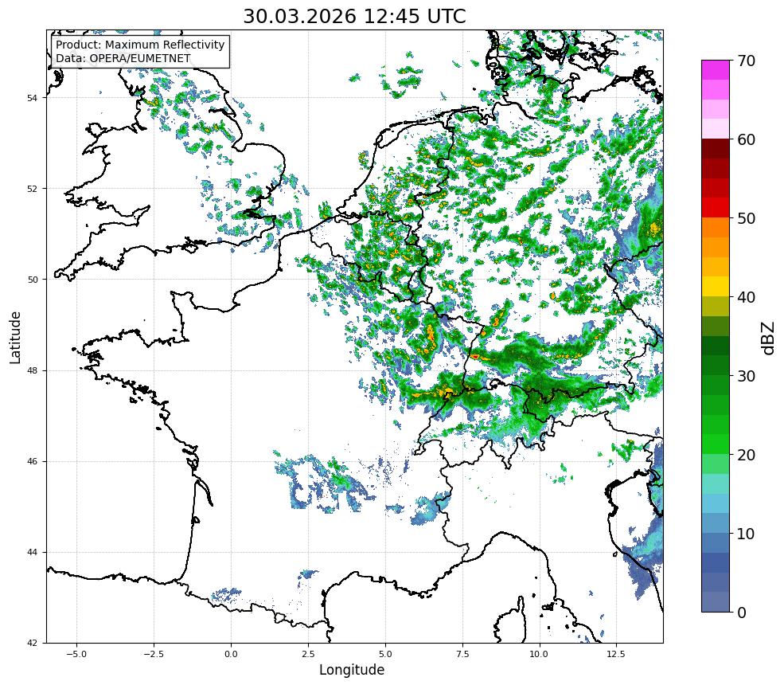This screenshot has height=685, width=784.
Task: Click latitude tick label 50
Action: coord(32,280)
